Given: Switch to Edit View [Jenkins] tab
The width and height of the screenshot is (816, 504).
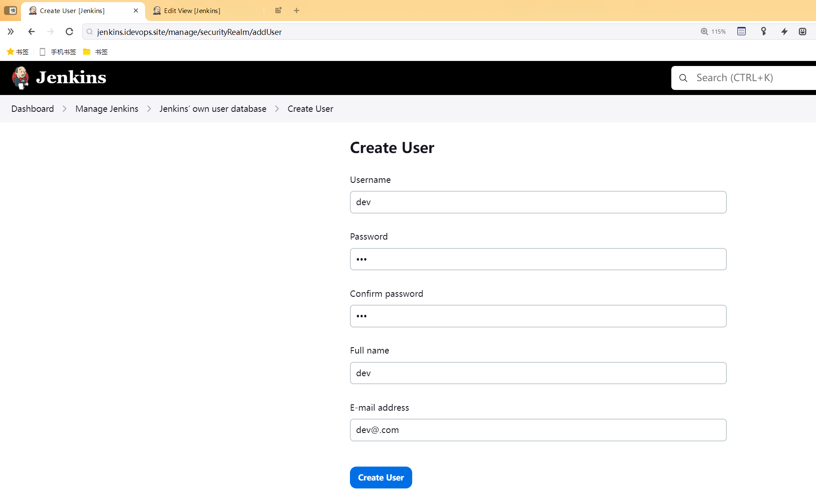Looking at the screenshot, I should 192,11.
